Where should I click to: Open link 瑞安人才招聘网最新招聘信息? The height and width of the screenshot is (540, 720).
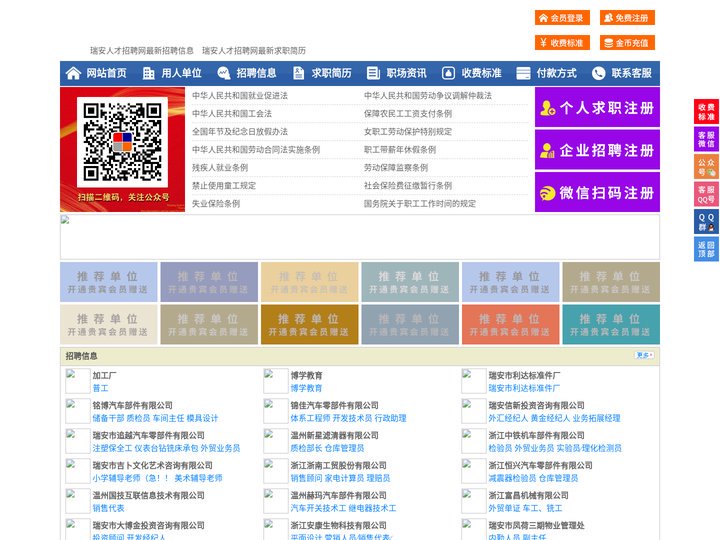pos(141,51)
